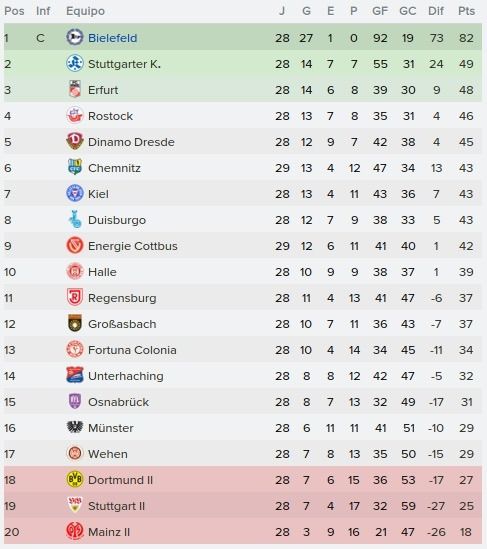487x549 pixels.
Task: Select the Energie Cottbus team name
Action: tap(133, 246)
